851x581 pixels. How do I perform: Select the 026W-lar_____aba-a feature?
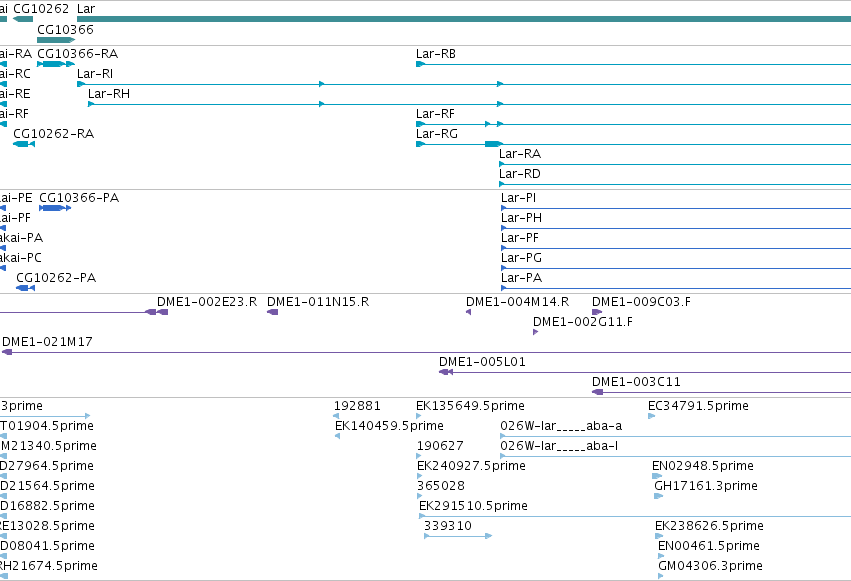point(675,436)
